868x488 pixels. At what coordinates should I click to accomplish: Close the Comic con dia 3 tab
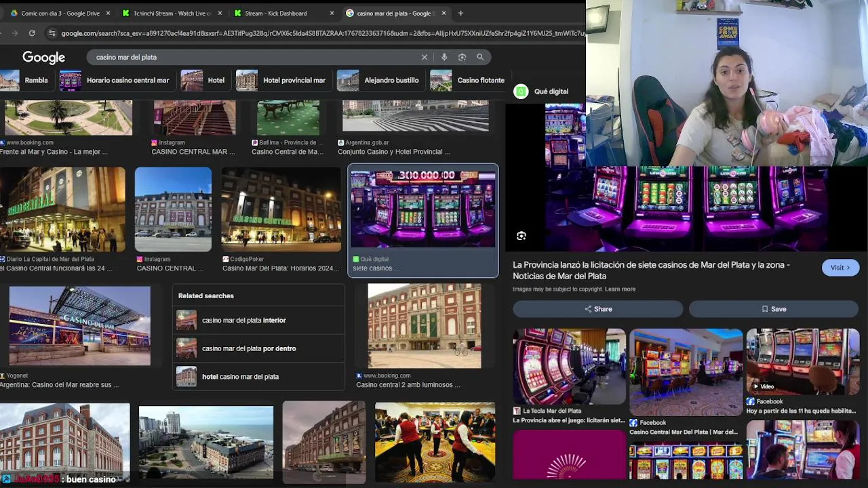pos(108,13)
